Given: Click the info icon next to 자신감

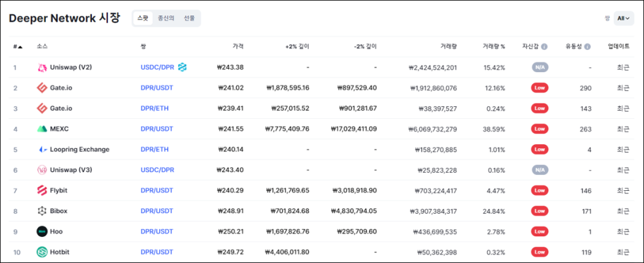Looking at the screenshot, I should 544,47.
